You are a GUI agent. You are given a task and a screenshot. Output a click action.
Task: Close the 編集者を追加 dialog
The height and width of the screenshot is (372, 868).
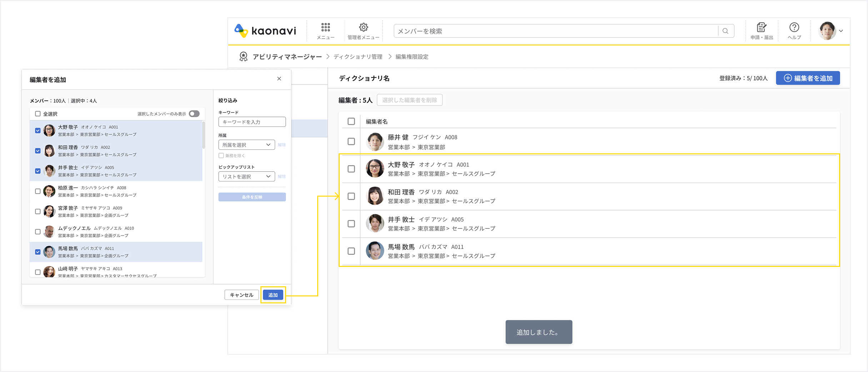279,79
